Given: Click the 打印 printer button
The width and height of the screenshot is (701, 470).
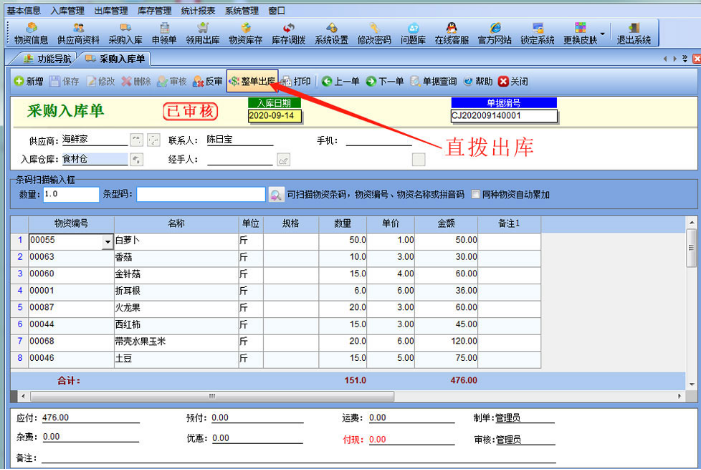Looking at the screenshot, I should [296, 81].
